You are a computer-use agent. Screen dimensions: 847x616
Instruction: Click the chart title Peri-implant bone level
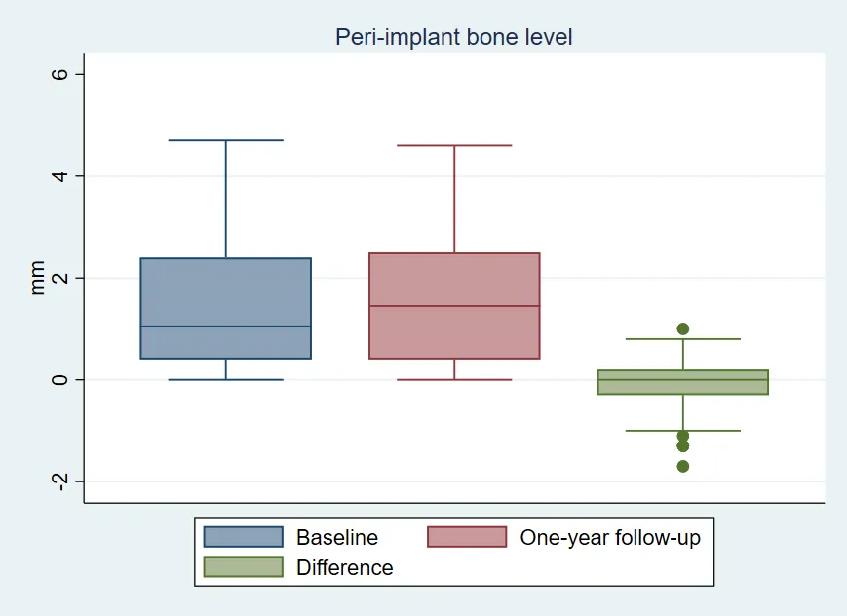coord(454,37)
